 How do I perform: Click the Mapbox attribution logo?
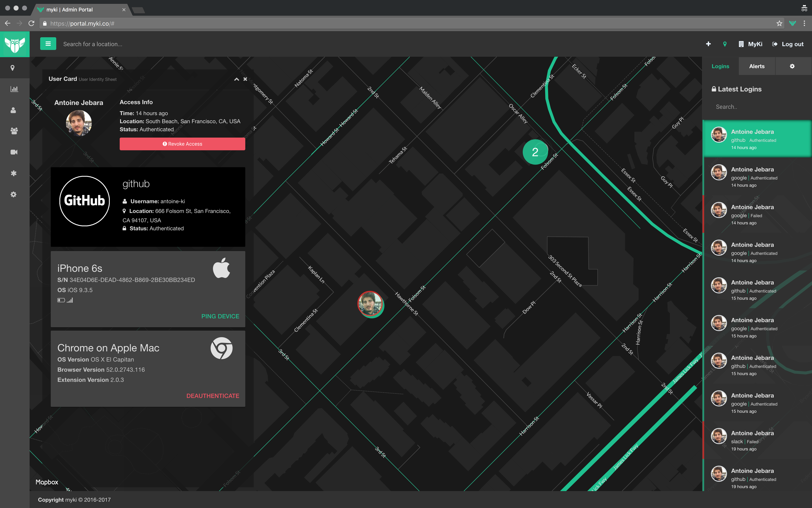[47, 482]
